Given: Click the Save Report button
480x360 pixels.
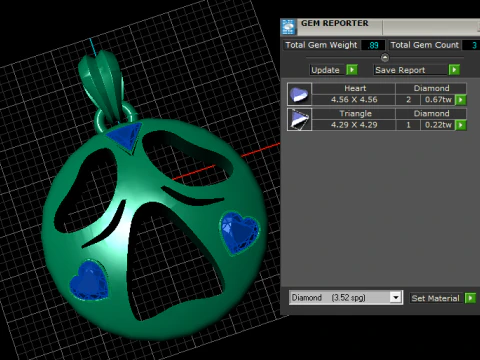Looking at the screenshot, I should tap(411, 70).
